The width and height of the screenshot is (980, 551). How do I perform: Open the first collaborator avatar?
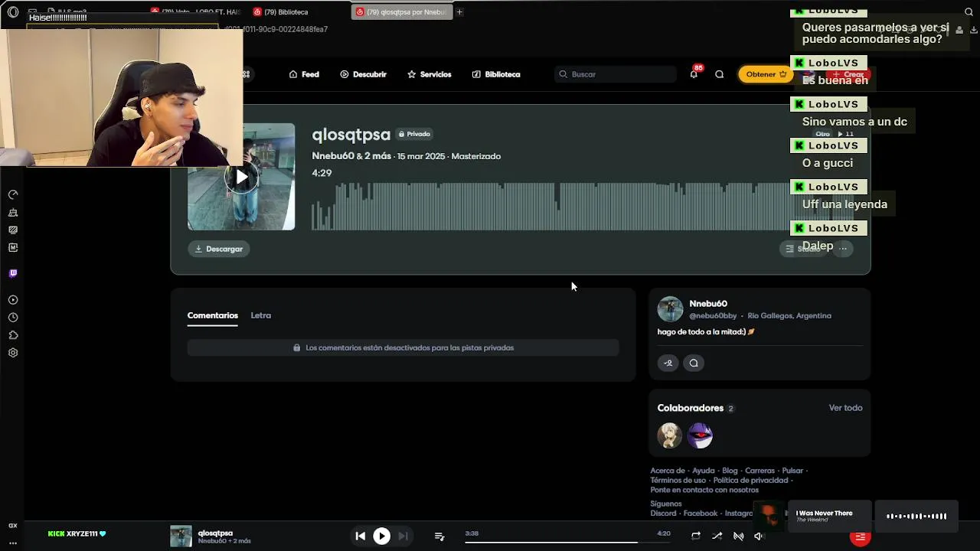tap(670, 435)
